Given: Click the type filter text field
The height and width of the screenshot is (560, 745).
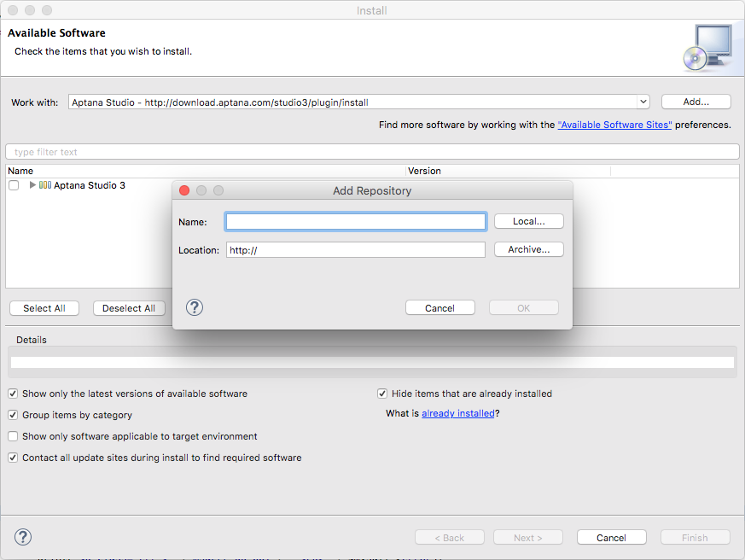Looking at the screenshot, I should coord(372,152).
